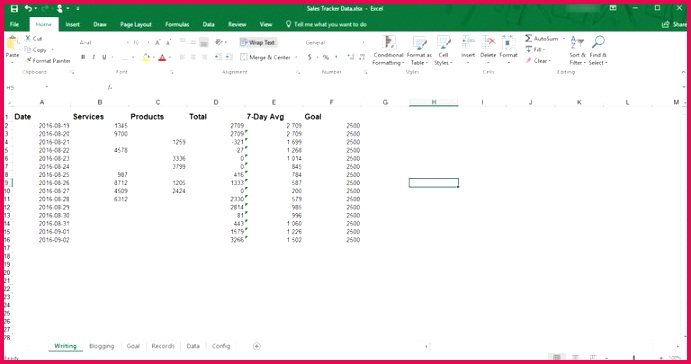Screen dimensions: 691x364
Task: Expand the Name Box dropdown
Action: point(47,87)
